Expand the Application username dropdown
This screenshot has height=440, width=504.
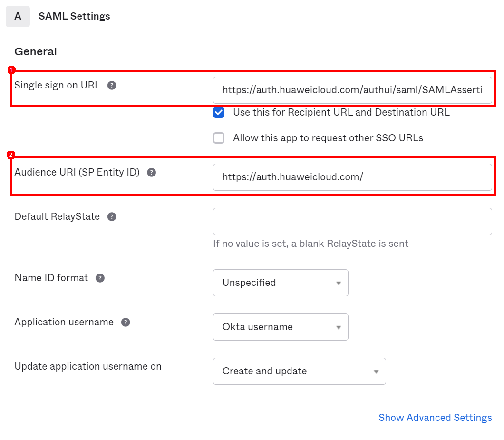pyautogui.click(x=281, y=327)
